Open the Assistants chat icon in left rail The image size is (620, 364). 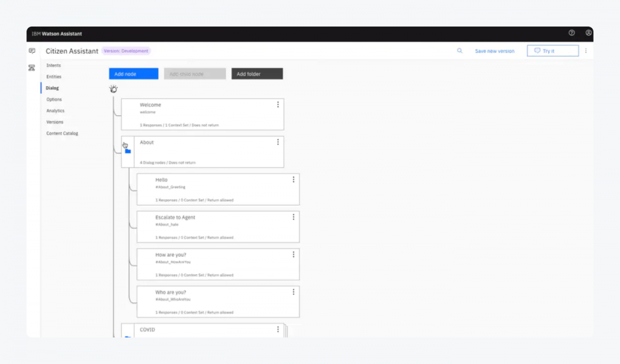(32, 51)
